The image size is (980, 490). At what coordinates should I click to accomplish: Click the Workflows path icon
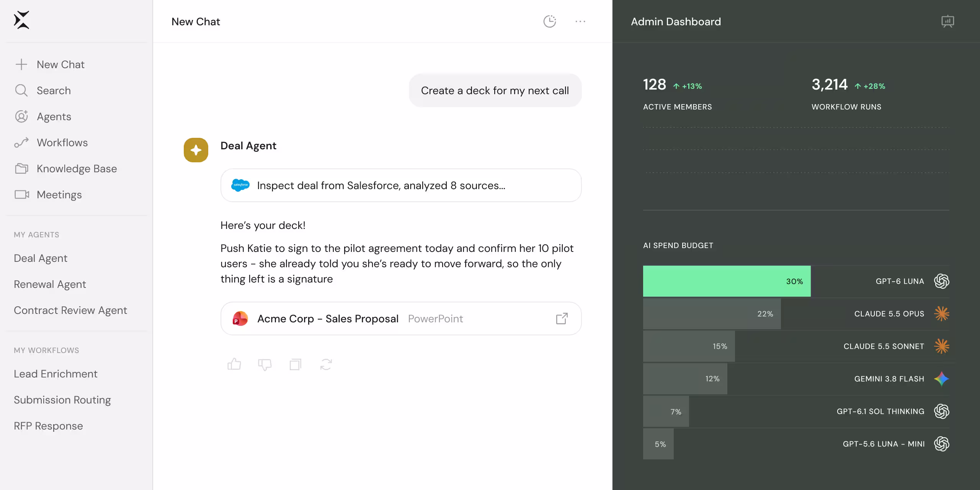21,142
